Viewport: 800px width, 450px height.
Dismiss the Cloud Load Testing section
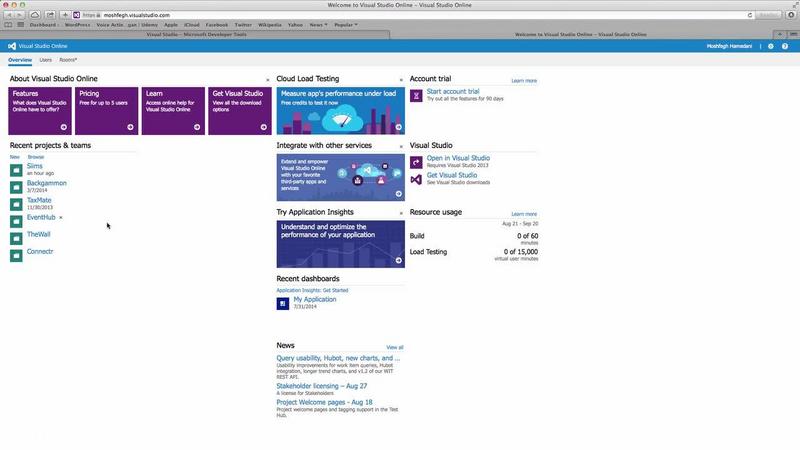point(401,80)
